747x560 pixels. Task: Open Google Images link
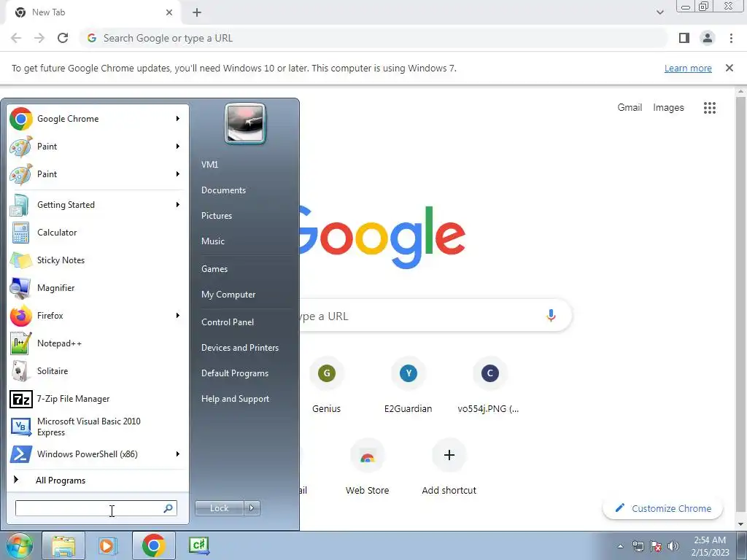pos(668,108)
